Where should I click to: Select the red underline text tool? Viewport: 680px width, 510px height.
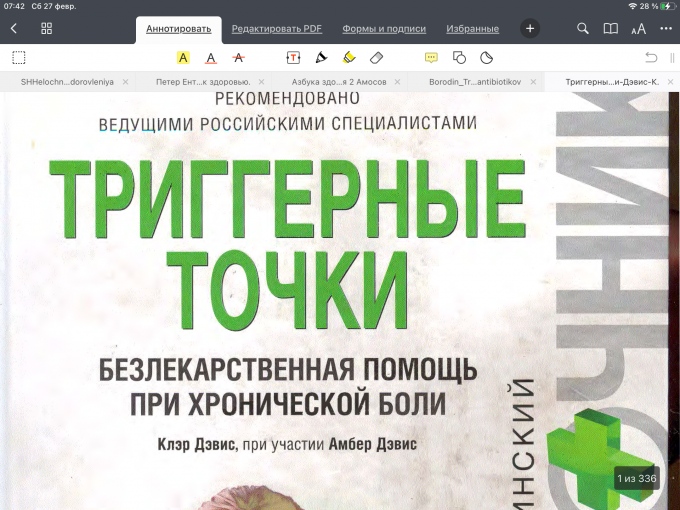point(210,58)
